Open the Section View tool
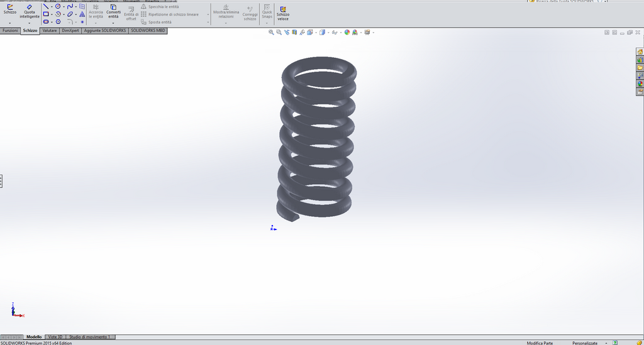Viewport: 644px width, 345px height. [x=294, y=32]
